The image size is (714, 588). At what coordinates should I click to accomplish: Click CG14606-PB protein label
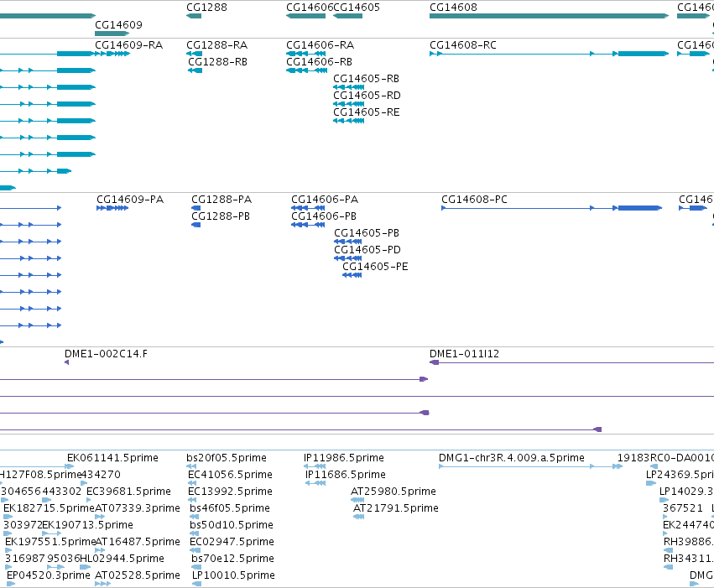tap(324, 216)
